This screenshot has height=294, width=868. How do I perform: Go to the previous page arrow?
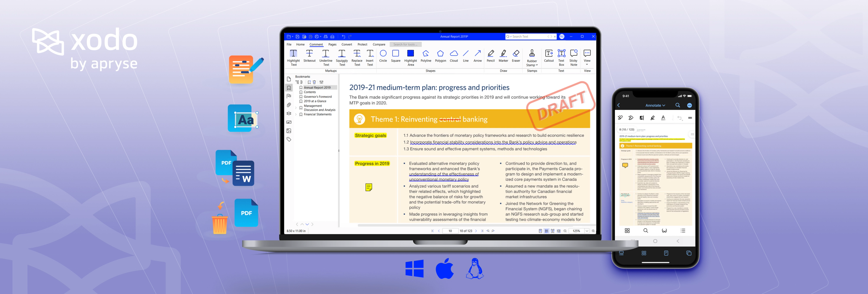tap(439, 231)
